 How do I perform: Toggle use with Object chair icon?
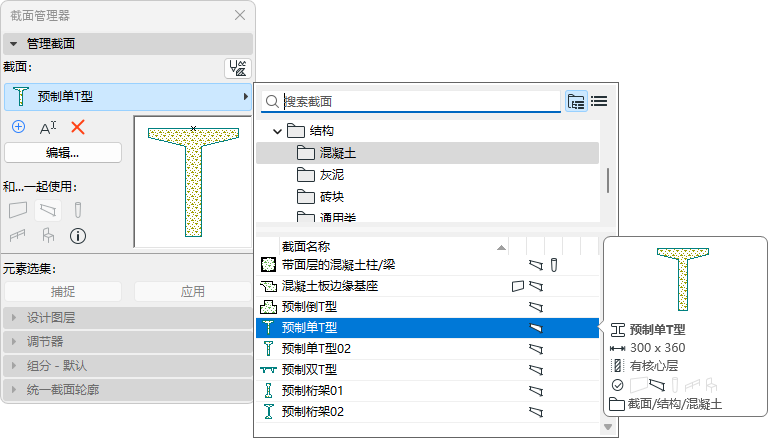pyautogui.click(x=48, y=236)
